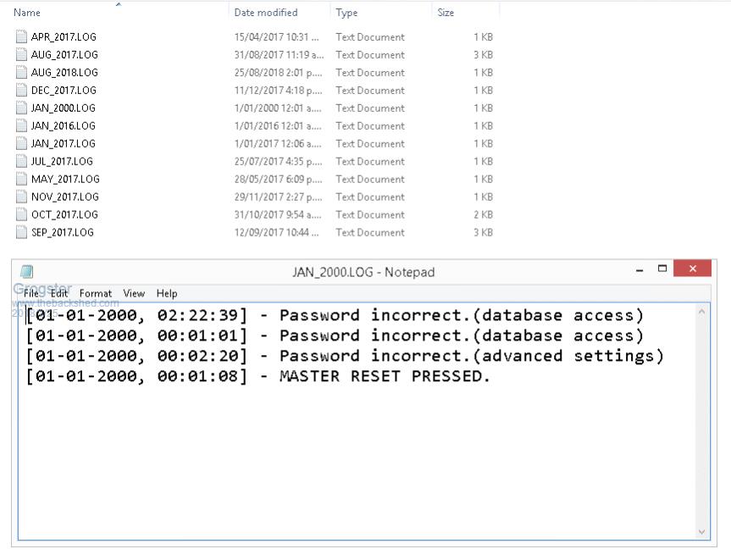The image size is (731, 560).
Task: Sort files by Name column header
Action: tap(27, 13)
